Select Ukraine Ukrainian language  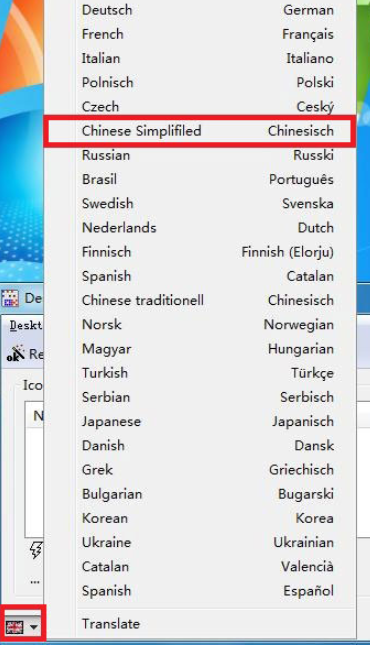200,542
